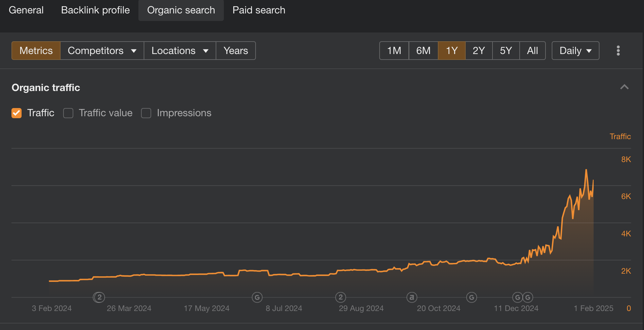
Task: Click the right Google marker above 11 Dec 2024
Action: [x=528, y=297]
